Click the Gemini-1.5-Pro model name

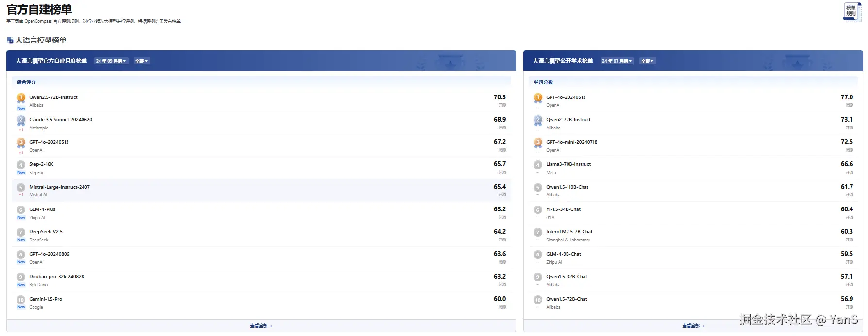(x=46, y=299)
